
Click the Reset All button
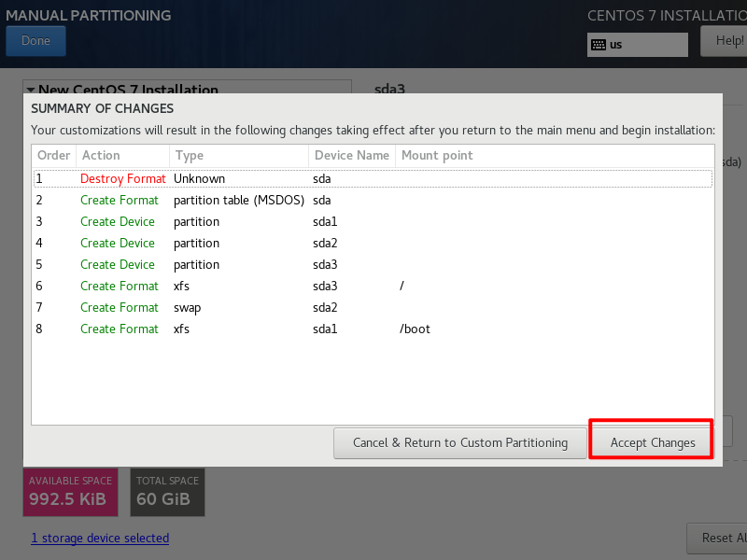[x=717, y=539]
